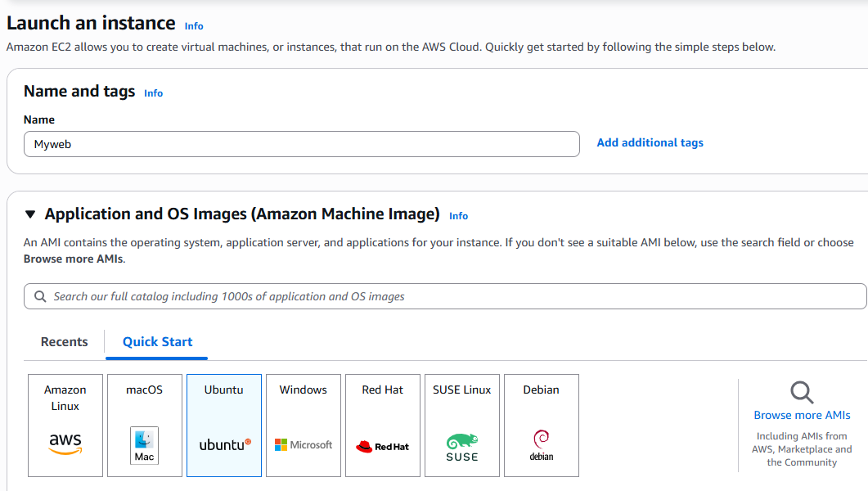The image size is (868, 491).
Task: Click Info beside Name and tags
Action: pos(153,93)
